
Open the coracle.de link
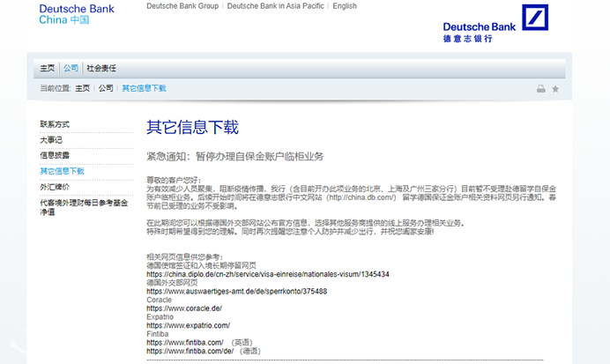click(184, 308)
